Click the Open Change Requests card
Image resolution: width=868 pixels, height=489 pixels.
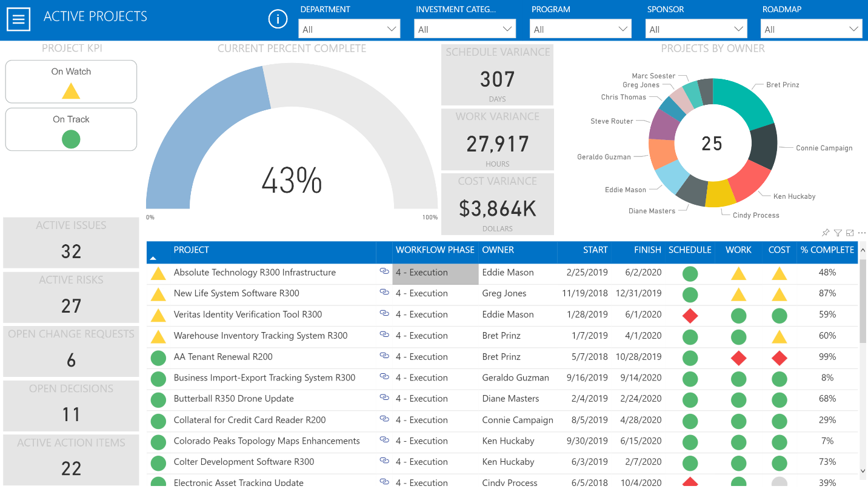click(71, 351)
